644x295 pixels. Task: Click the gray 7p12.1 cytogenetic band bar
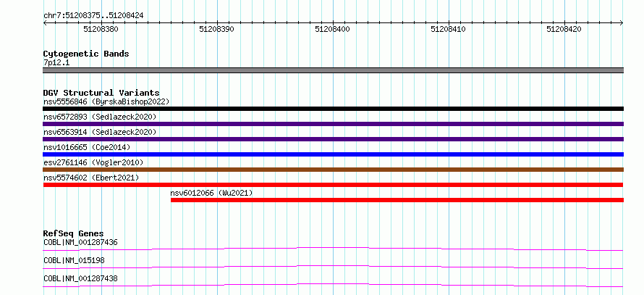333,70
